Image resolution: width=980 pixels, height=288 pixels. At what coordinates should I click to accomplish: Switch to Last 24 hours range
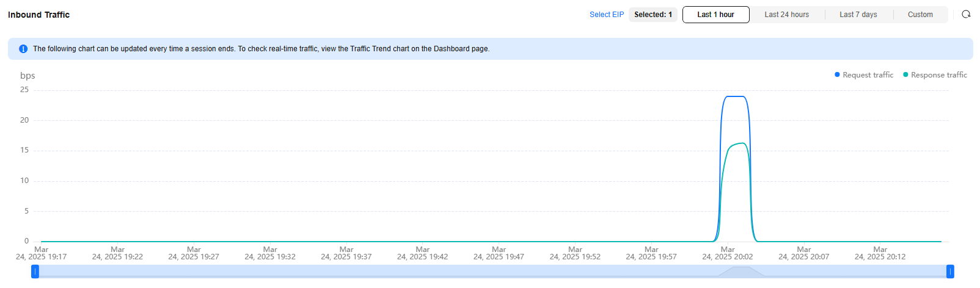[x=787, y=15]
